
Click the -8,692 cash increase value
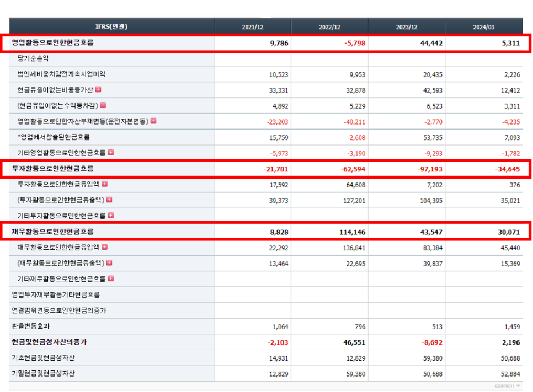(432, 342)
